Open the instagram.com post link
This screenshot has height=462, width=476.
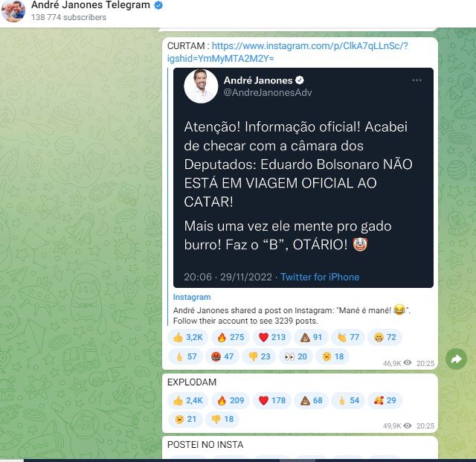coord(288,52)
